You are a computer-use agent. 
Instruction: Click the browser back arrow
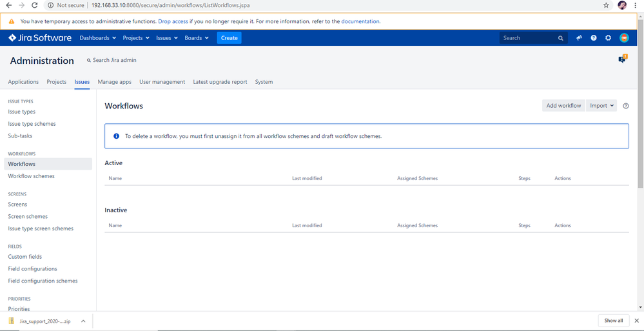pos(8,5)
